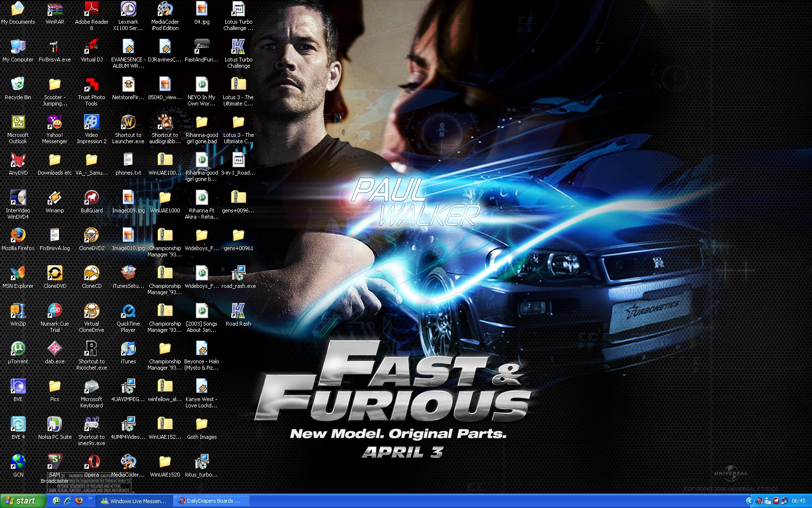This screenshot has height=508, width=812.
Task: Open the Goth Images folder
Action: click(202, 429)
